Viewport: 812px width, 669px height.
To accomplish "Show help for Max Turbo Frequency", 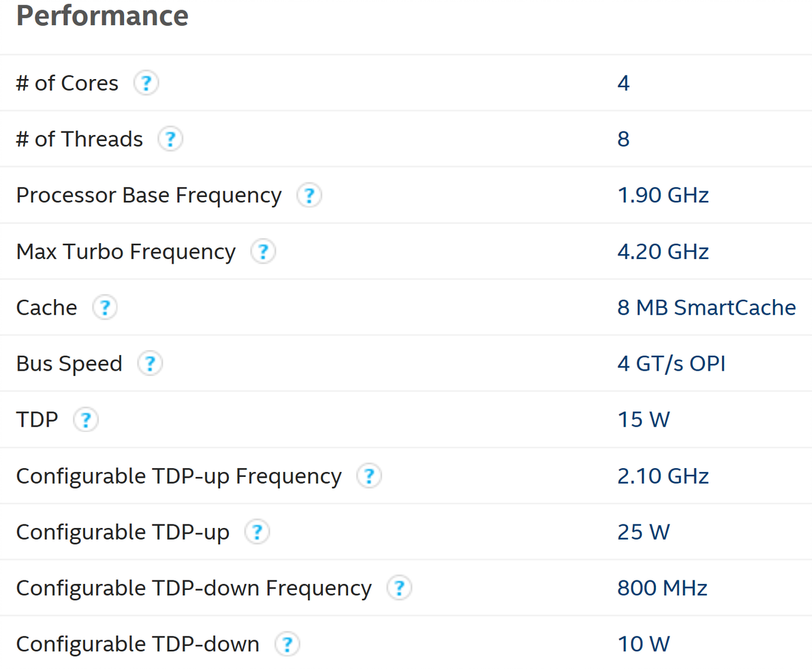I will click(263, 252).
